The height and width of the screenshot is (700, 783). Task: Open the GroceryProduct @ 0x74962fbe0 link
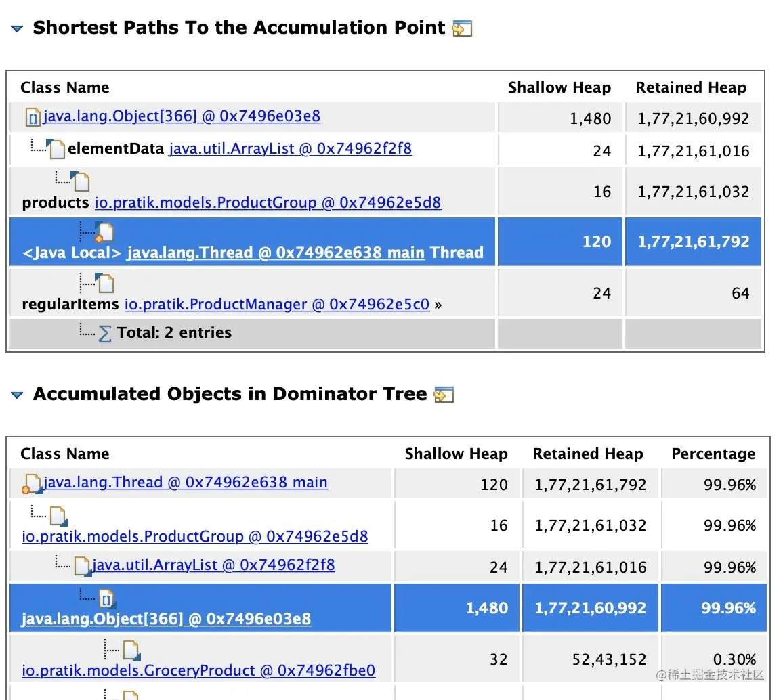tap(198, 671)
